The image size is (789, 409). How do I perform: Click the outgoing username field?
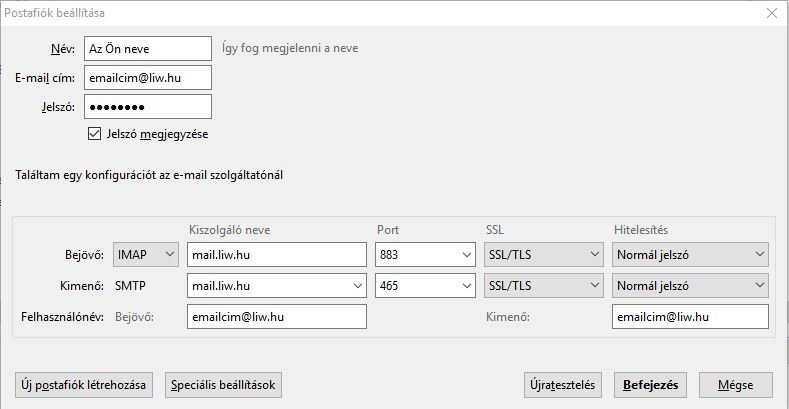click(x=690, y=317)
